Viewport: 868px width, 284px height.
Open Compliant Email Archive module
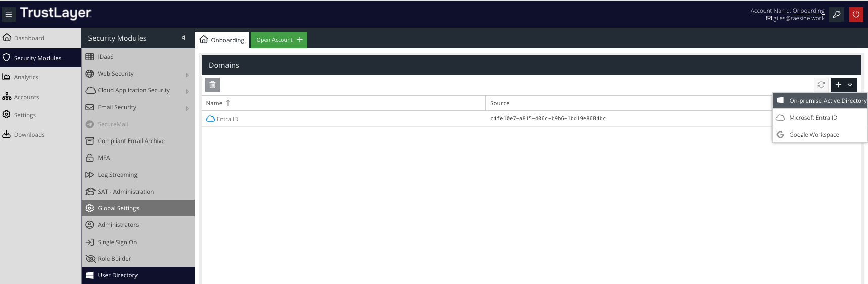tap(138, 141)
